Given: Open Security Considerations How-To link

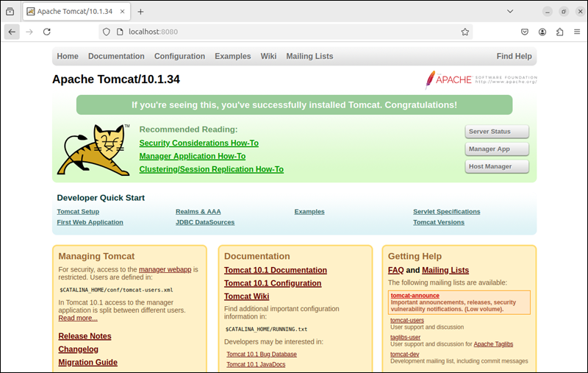Looking at the screenshot, I should 198,143.
